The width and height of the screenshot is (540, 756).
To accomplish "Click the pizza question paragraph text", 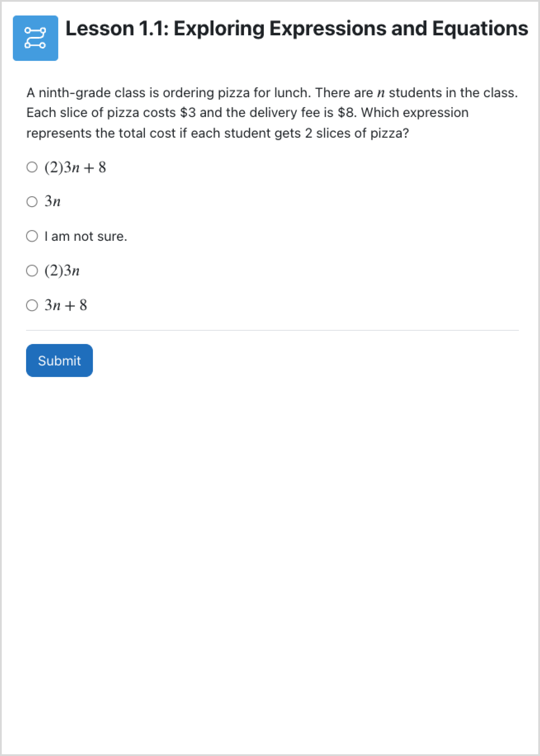I will (272, 113).
